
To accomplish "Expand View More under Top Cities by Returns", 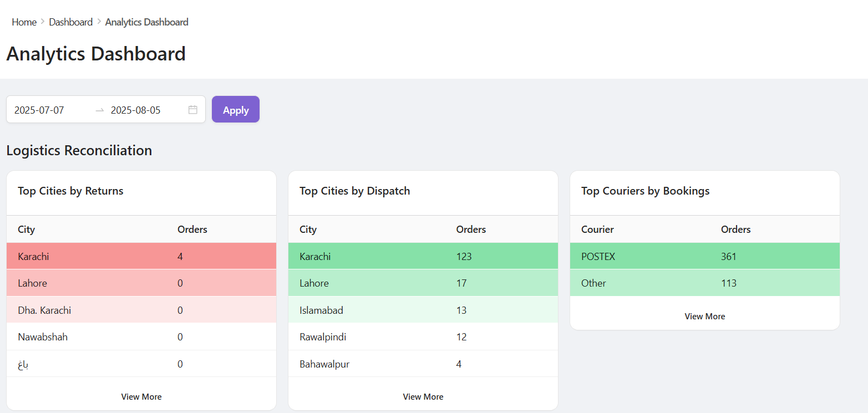I will coord(141,397).
